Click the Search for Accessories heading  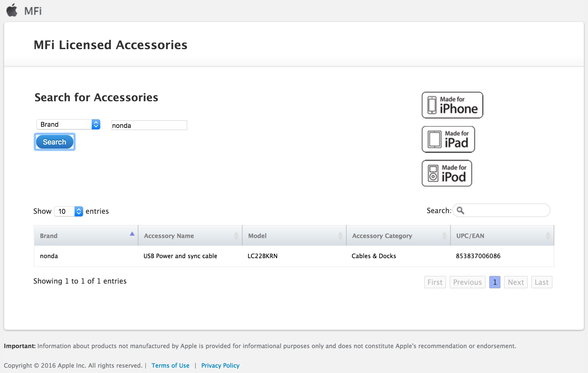tap(96, 97)
